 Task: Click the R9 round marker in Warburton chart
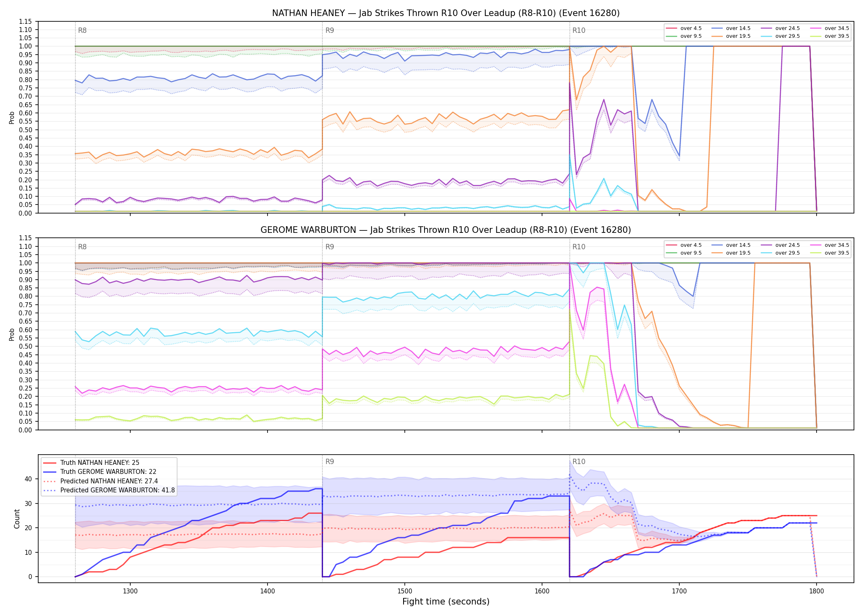[x=330, y=247]
